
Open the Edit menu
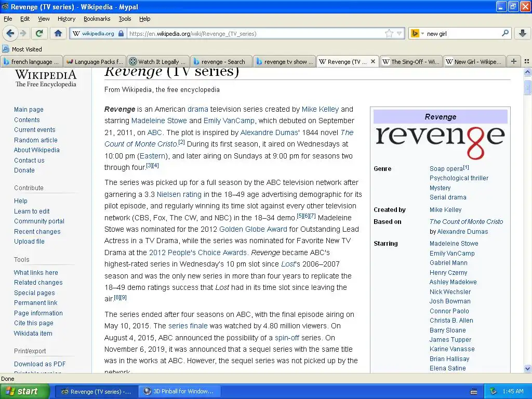pyautogui.click(x=25, y=19)
